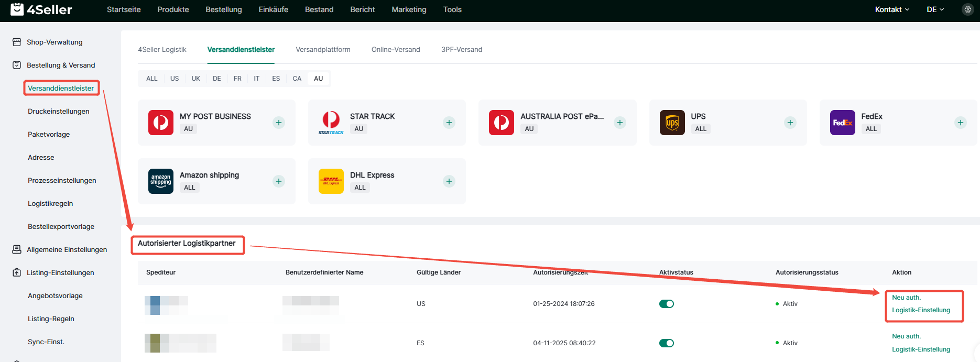This screenshot has width=980, height=362.
Task: Switch to the 3PF-Versand tab
Action: pos(462,49)
